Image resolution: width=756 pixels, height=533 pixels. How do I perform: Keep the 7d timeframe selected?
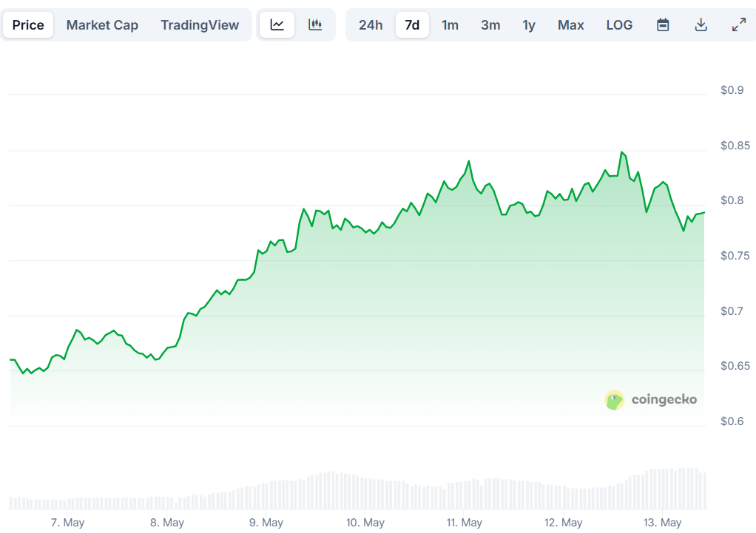click(x=412, y=24)
